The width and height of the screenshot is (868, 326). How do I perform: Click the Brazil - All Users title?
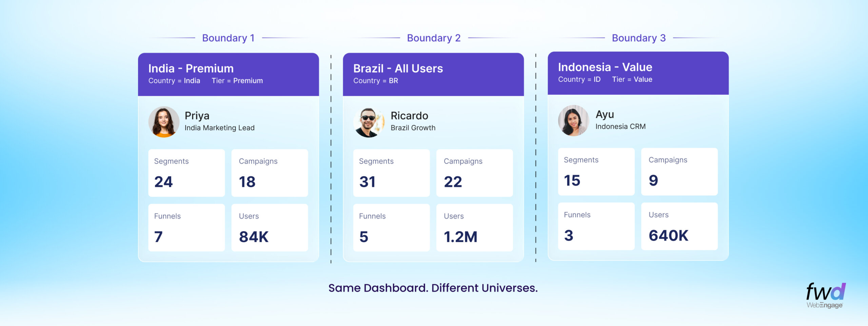[x=398, y=69]
